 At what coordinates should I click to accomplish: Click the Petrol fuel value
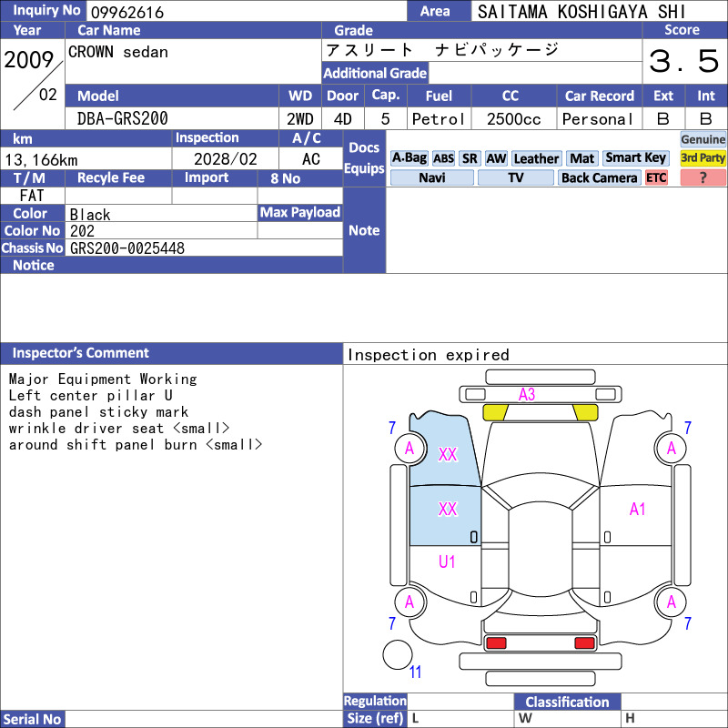439,119
